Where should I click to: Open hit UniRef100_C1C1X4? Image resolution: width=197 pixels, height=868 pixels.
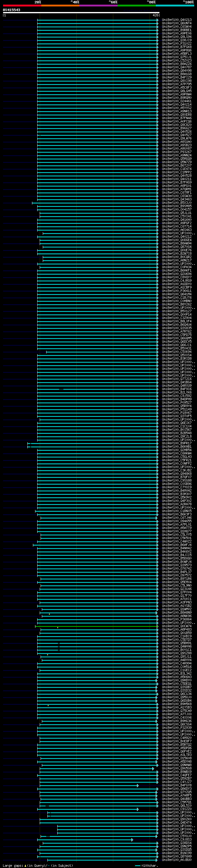click(x=176, y=426)
